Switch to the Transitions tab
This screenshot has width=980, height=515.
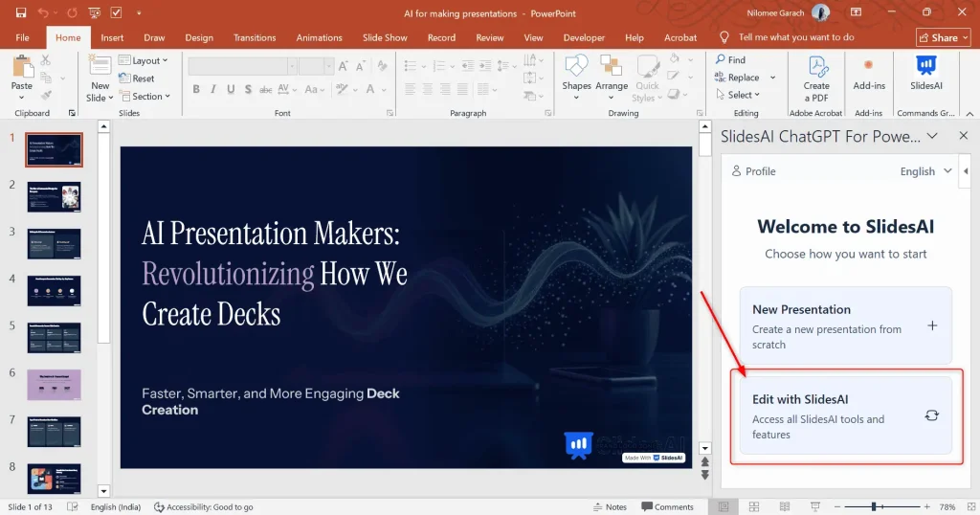[x=255, y=37]
